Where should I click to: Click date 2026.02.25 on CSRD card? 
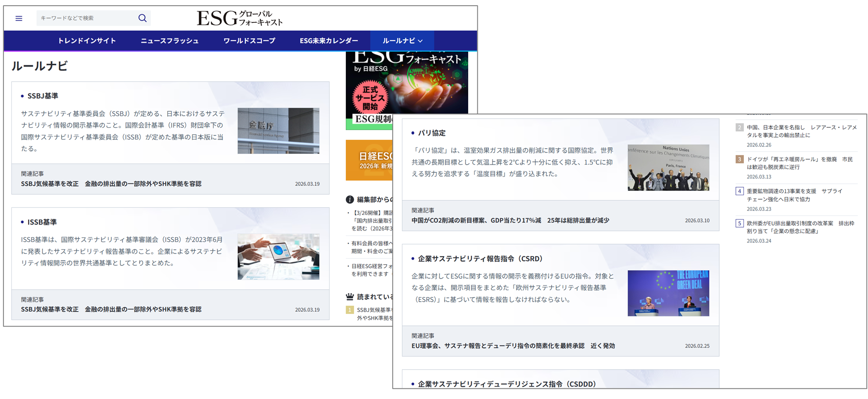coord(697,346)
